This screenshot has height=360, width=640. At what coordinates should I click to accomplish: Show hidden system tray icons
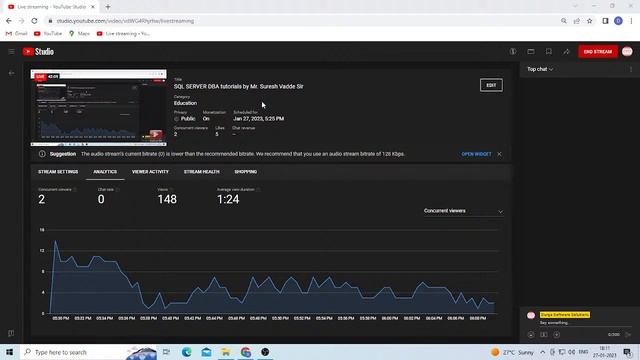point(542,352)
